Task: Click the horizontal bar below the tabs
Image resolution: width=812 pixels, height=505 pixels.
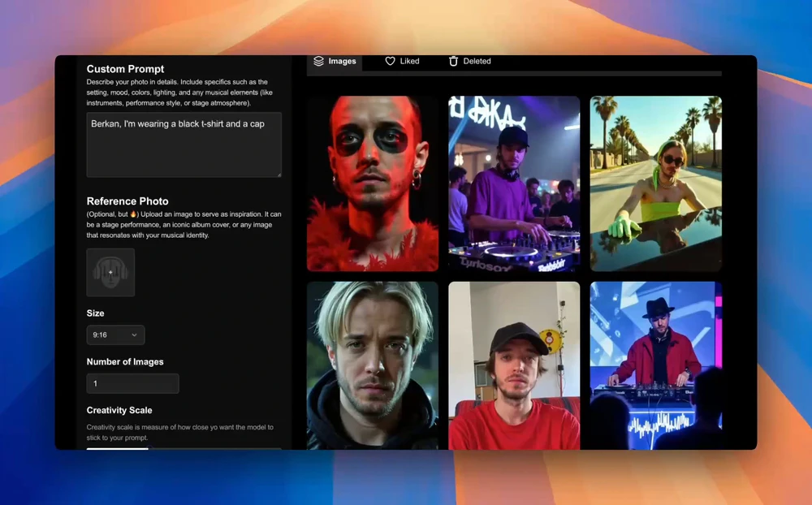Action: 514,74
